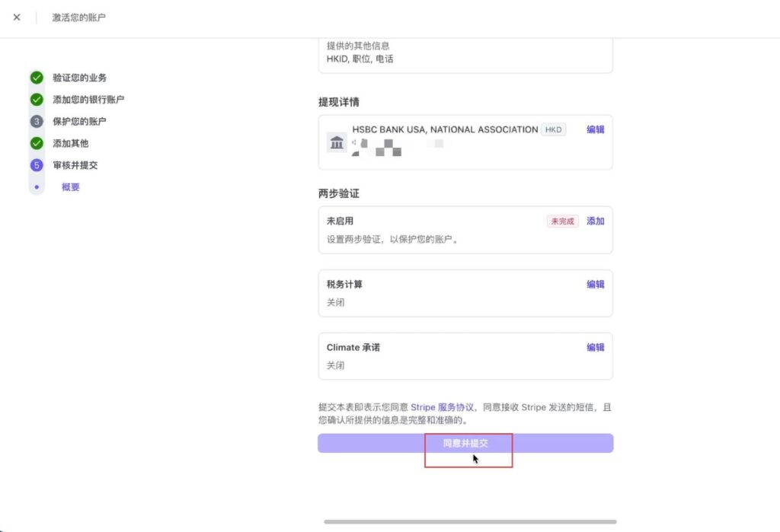
Task: Open the 保护您的账户 step
Action: 79,122
